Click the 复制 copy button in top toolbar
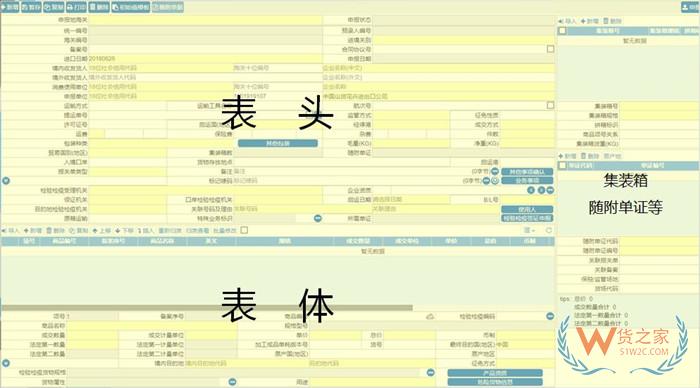The image size is (700, 388). 54,7
